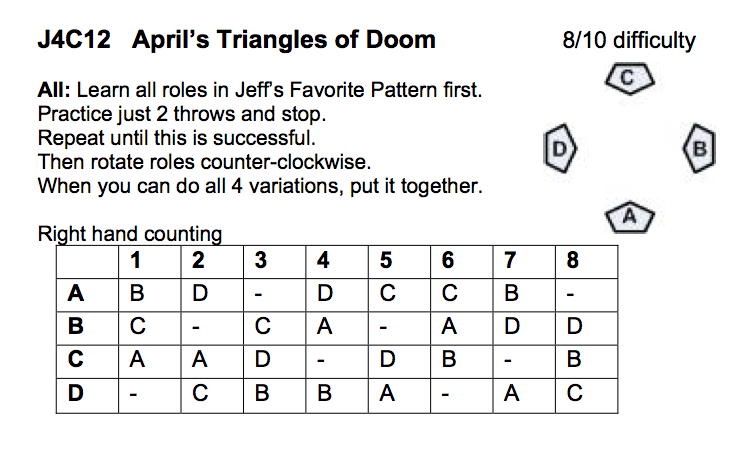Click row C, count 3 cell containing D
This screenshot has height=450, width=750.
coord(275,362)
